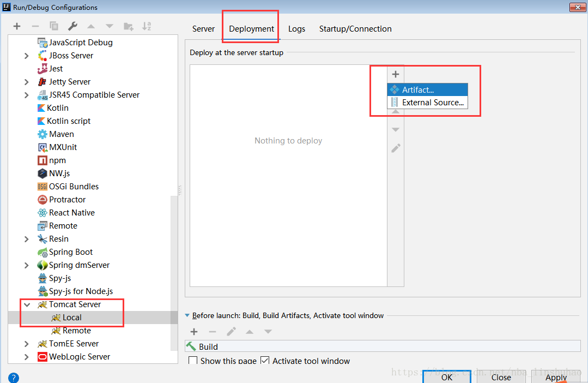
Task: Remove configuration with minus icon
Action: point(35,26)
